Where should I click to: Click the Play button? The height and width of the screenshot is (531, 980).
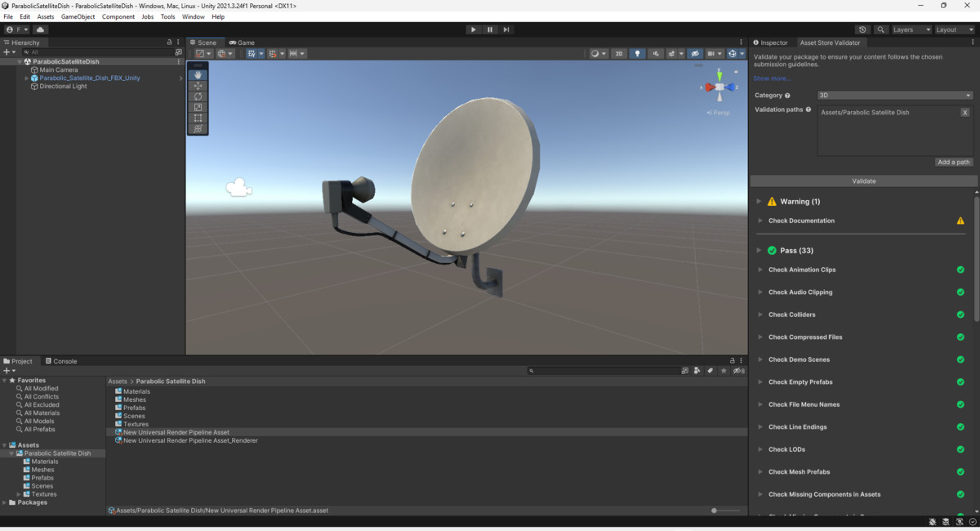473,29
